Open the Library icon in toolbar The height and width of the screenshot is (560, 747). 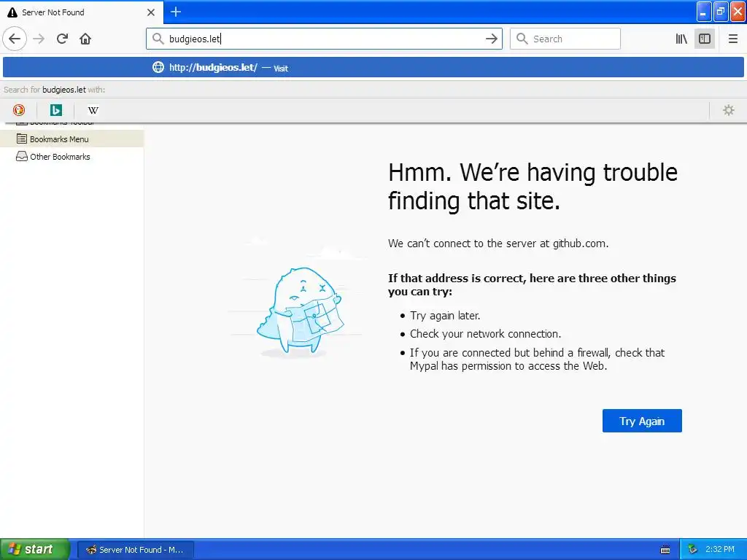[x=681, y=39]
